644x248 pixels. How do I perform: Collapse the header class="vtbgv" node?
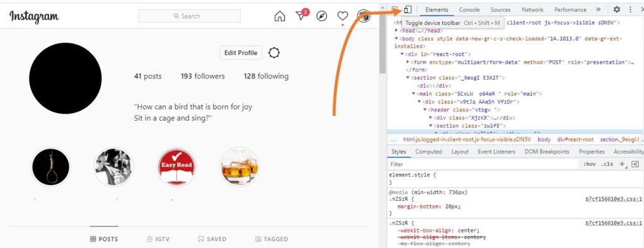pyautogui.click(x=426, y=110)
